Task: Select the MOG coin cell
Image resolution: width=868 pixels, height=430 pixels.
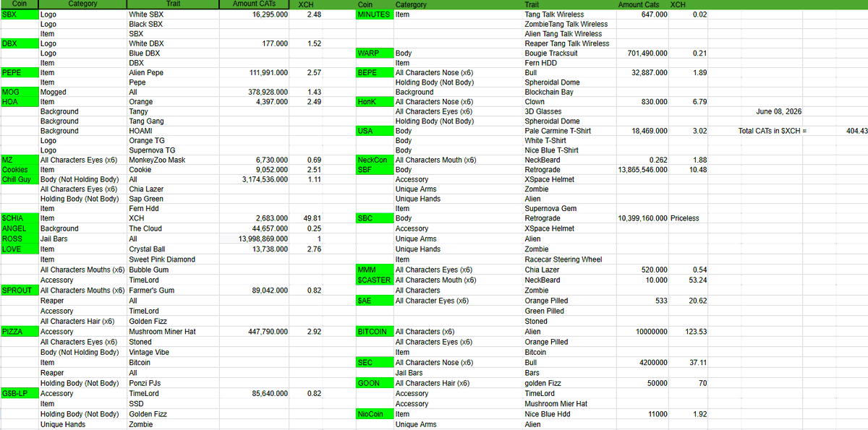Action: coord(20,92)
